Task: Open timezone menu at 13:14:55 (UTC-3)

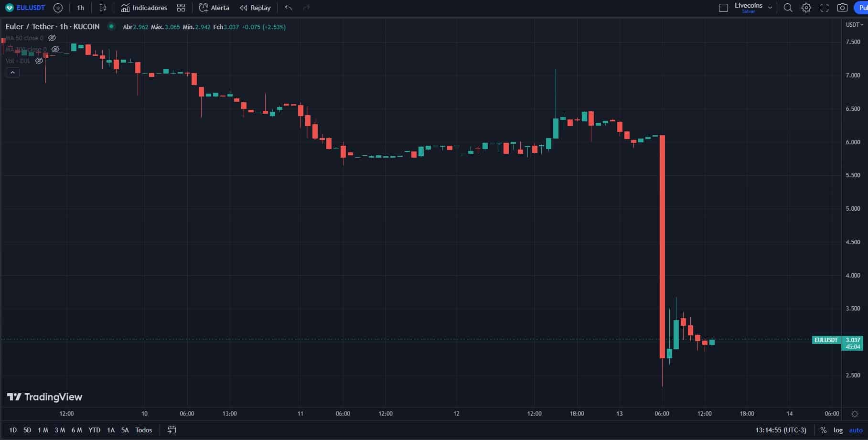Action: (781, 430)
